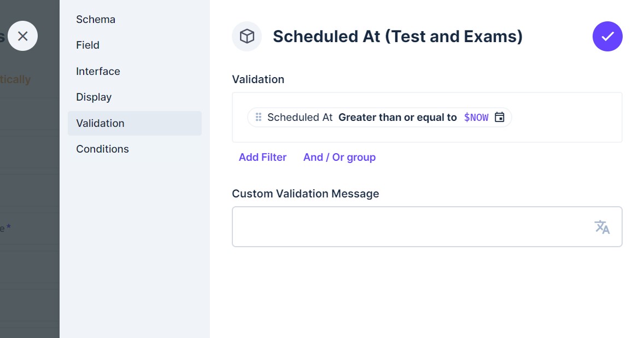This screenshot has width=644, height=338.
Task: Go to the Interface section
Action: click(x=98, y=71)
